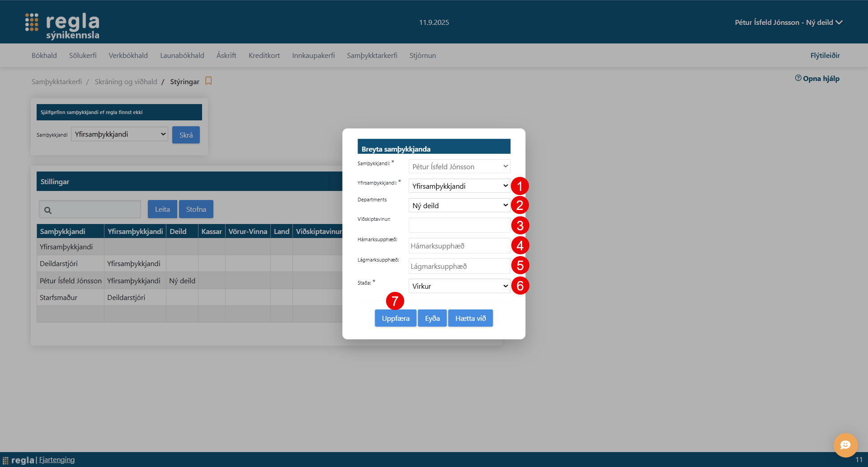Image resolution: width=868 pixels, height=467 pixels.
Task: Open the chat bubble widget
Action: coord(845,445)
